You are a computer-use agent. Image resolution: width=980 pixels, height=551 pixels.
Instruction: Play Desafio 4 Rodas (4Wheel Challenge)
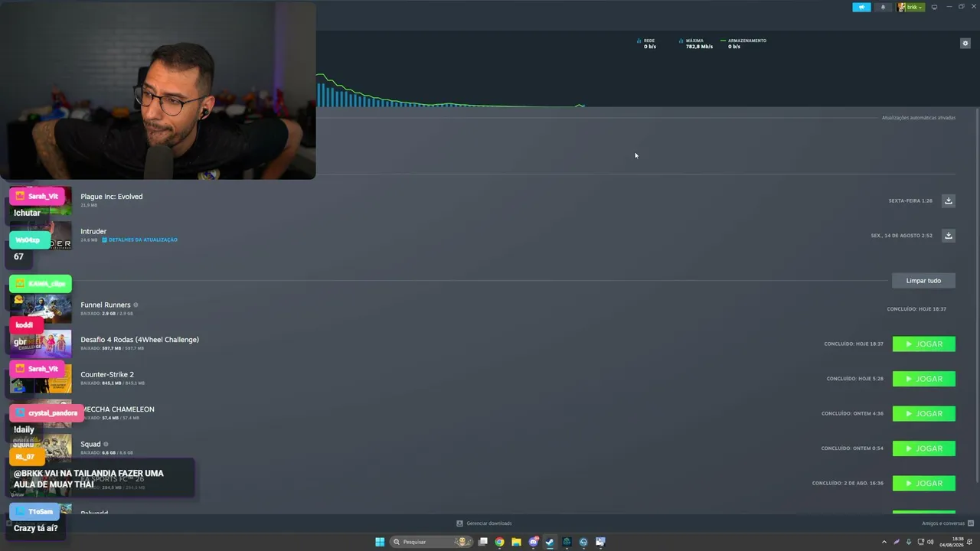pos(924,344)
